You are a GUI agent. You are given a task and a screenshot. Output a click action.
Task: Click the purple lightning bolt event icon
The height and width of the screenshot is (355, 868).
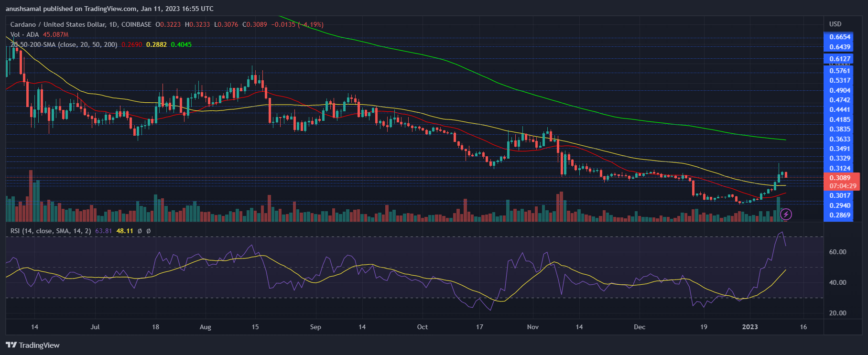point(786,215)
